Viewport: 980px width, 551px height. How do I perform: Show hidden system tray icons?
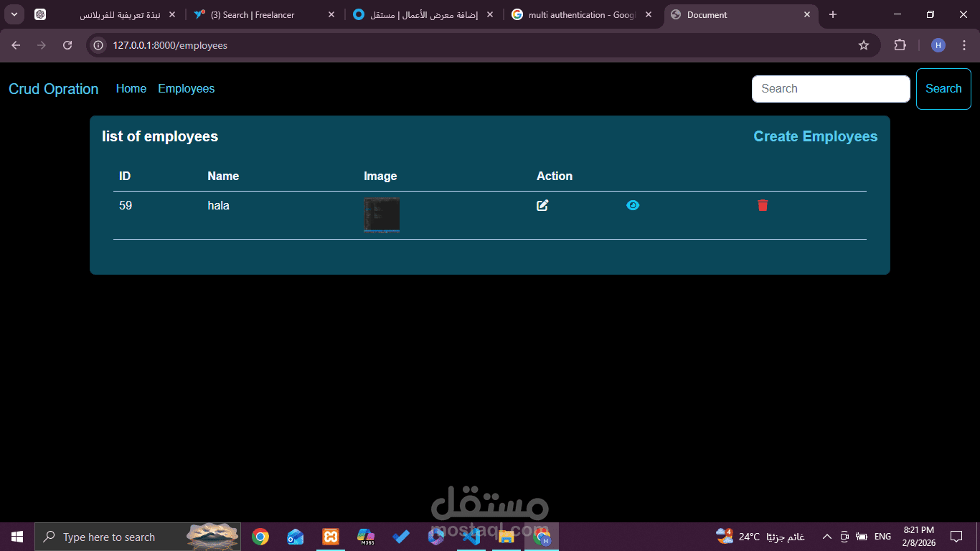[826, 537]
